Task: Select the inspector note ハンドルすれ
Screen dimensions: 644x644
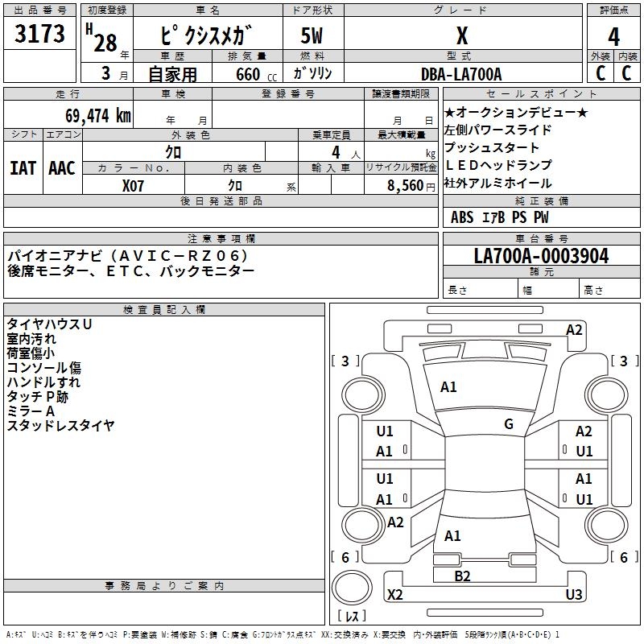Action: 43,382
